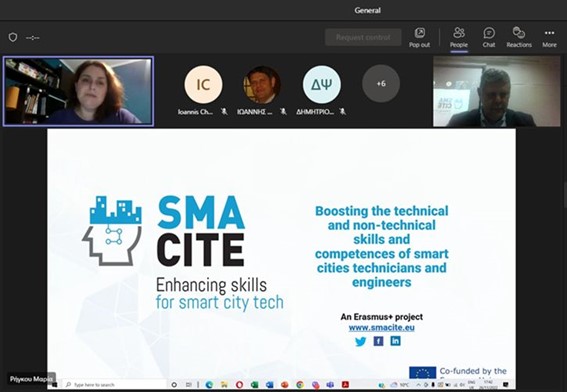Open the People panel
This screenshot has width=567, height=392.
click(459, 37)
